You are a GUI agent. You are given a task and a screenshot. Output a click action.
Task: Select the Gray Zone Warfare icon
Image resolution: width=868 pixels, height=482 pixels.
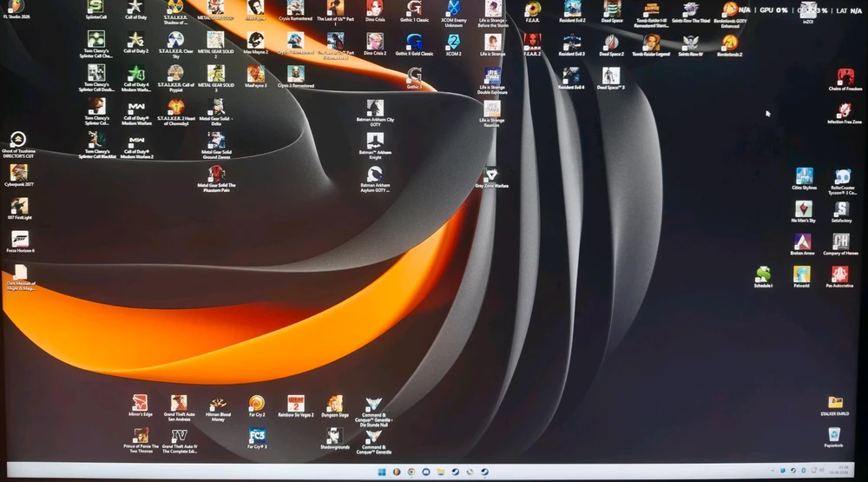pyautogui.click(x=491, y=177)
